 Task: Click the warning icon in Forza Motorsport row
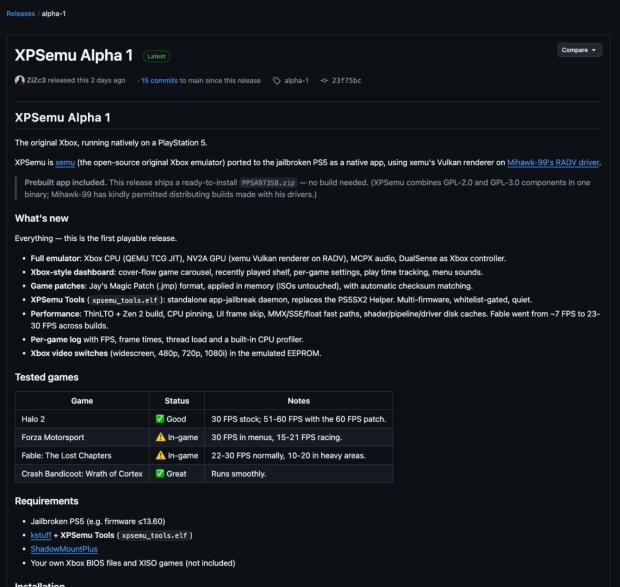[161, 437]
